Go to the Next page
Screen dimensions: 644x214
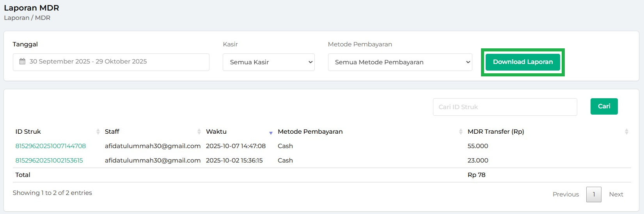point(616,195)
